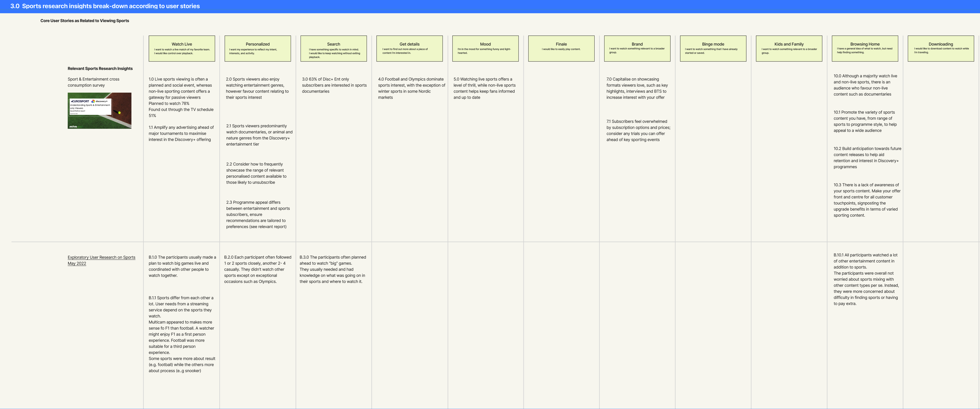Select the Browsing Home user story card
Image resolution: width=980 pixels, height=409 pixels.
(865, 49)
